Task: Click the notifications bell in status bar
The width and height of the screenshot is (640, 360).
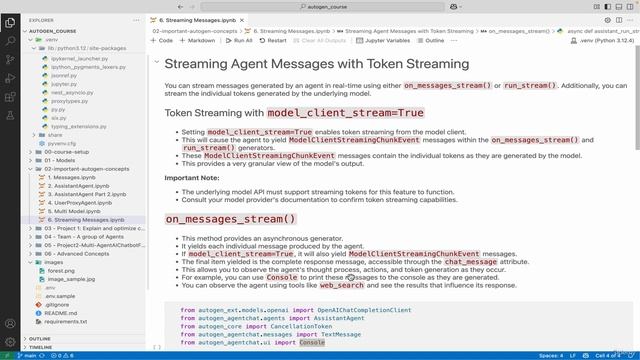Action: click(x=632, y=356)
